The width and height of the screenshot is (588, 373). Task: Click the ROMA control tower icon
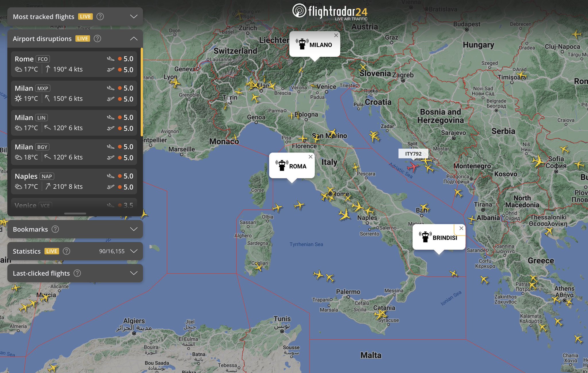click(x=282, y=165)
